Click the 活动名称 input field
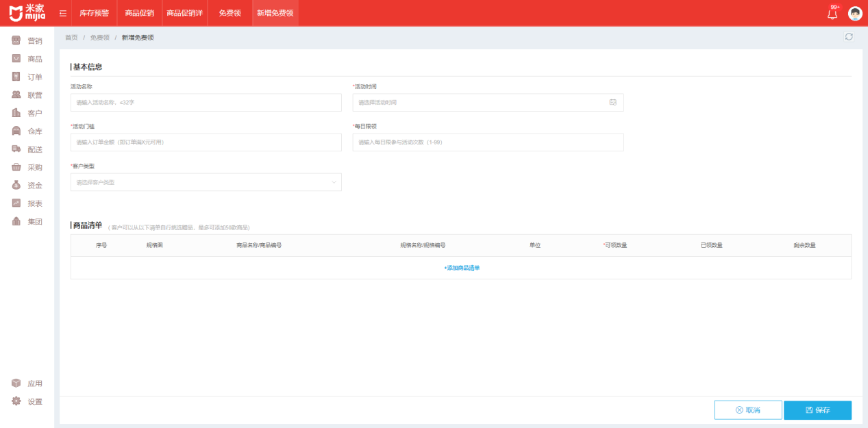The height and width of the screenshot is (428, 868). [x=206, y=102]
